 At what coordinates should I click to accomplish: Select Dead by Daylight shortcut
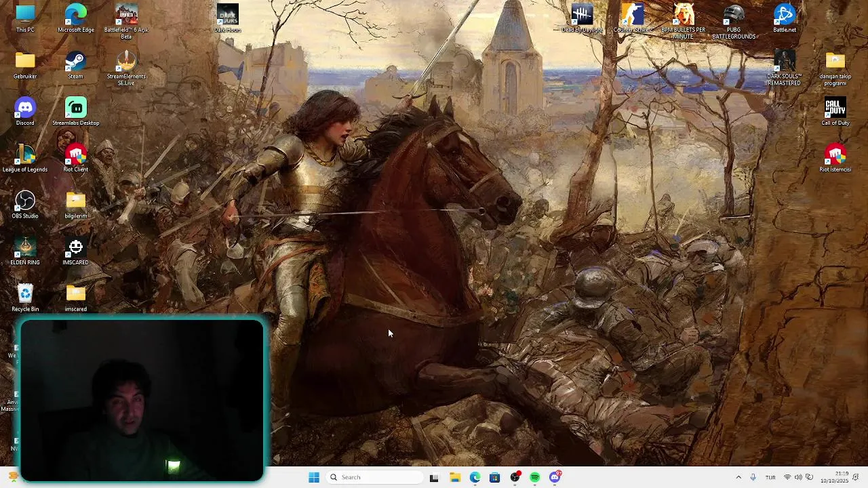click(x=581, y=18)
